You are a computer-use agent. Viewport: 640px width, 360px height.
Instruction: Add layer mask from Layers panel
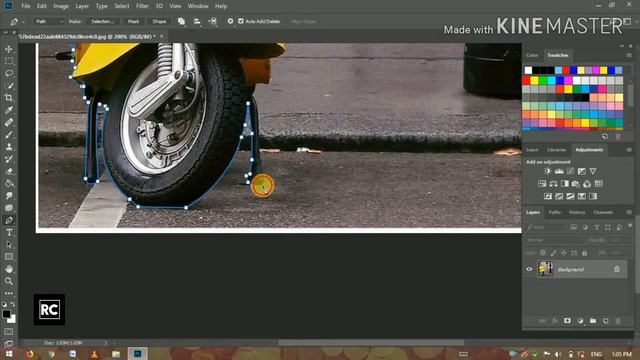(567, 321)
